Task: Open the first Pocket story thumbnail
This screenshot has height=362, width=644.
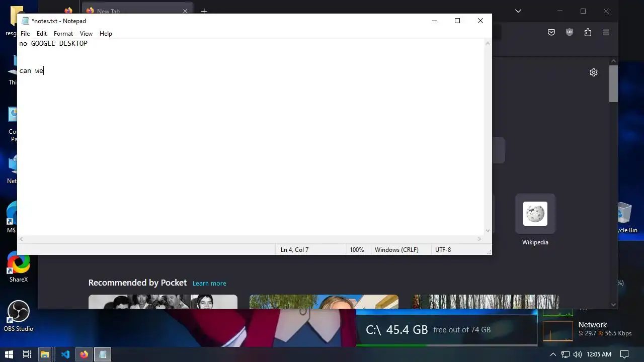Action: click(163, 302)
